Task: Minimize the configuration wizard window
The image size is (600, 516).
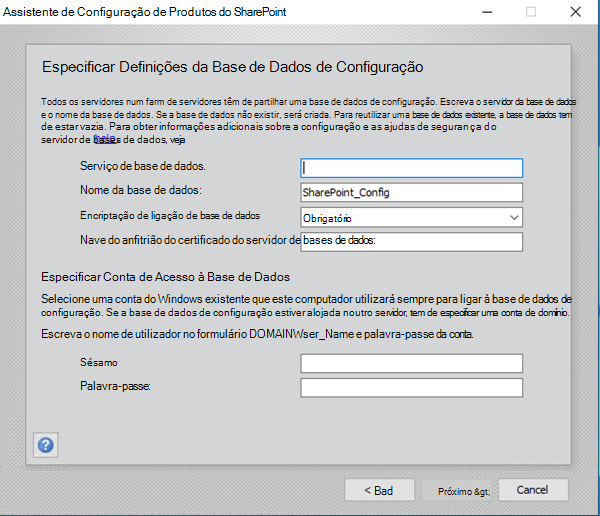Action: point(487,12)
